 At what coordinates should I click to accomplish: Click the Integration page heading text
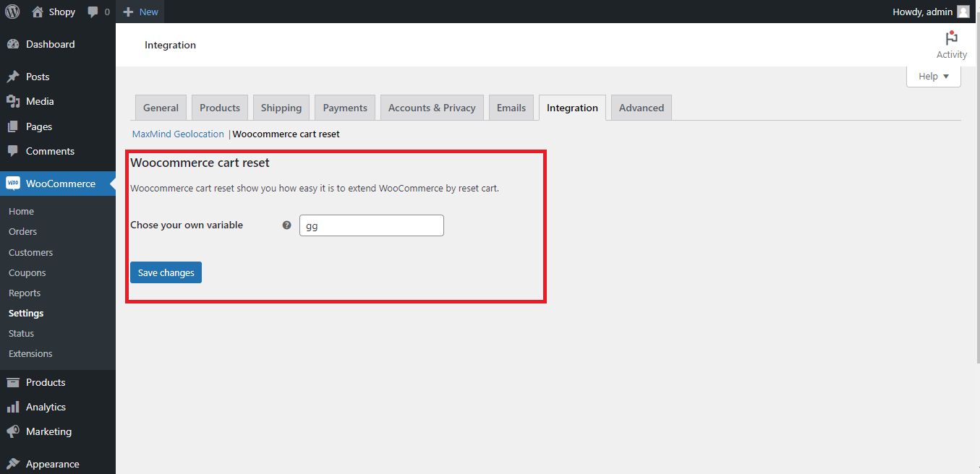click(170, 45)
